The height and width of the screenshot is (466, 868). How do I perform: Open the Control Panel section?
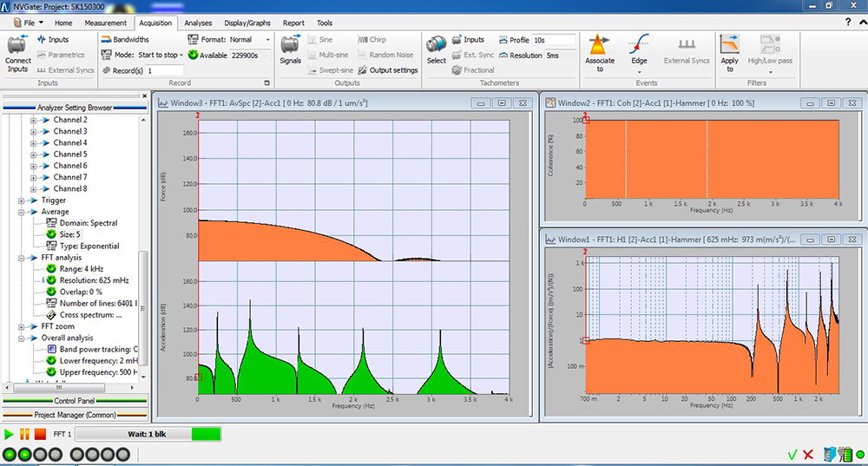75,401
